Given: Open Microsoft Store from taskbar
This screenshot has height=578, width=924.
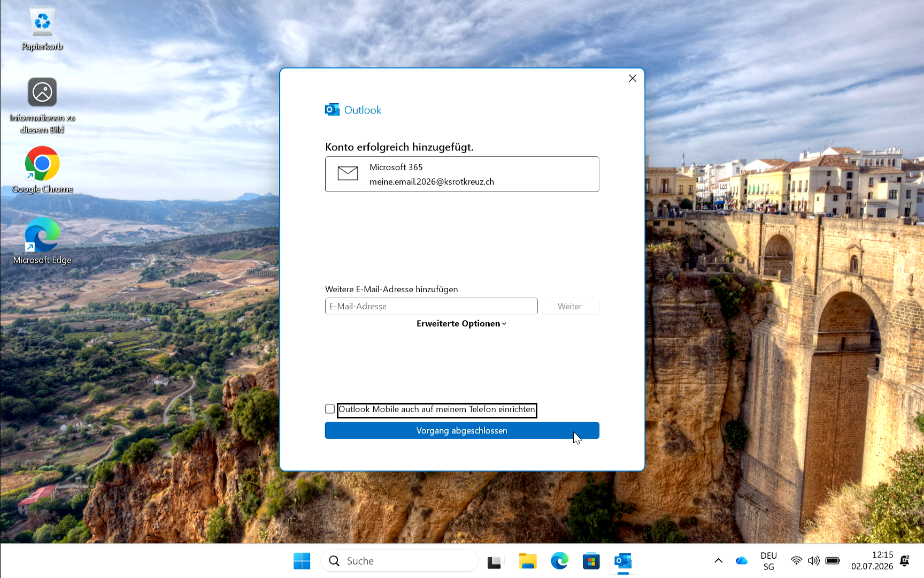Looking at the screenshot, I should tap(591, 561).
